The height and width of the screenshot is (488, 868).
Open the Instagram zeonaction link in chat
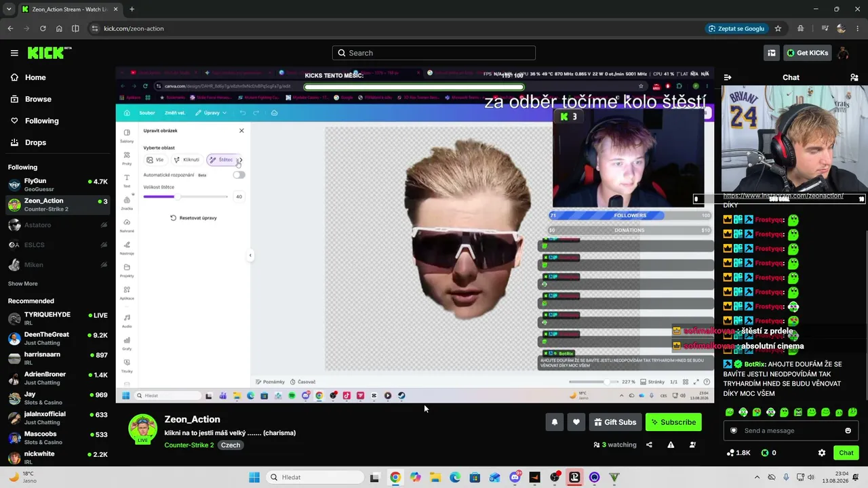coord(783,196)
